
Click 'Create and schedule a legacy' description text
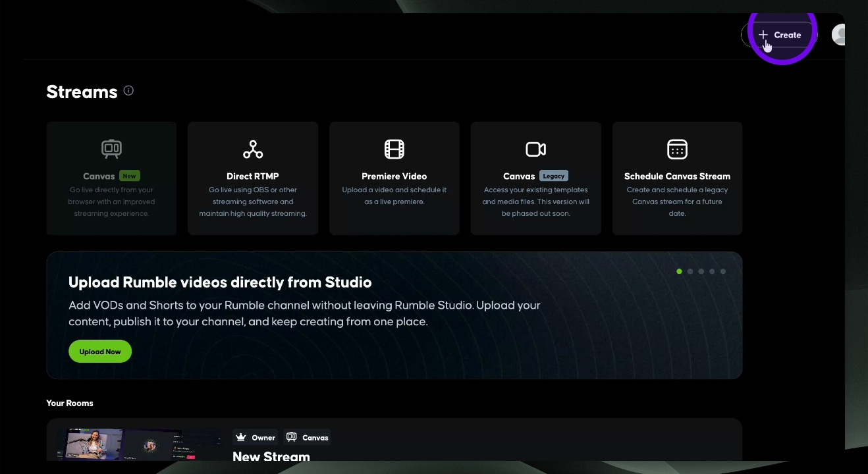coord(677,201)
